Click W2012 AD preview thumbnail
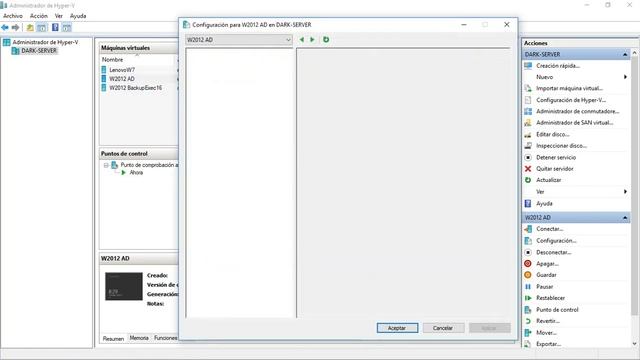Screen dimensions: 640x360 124,286
